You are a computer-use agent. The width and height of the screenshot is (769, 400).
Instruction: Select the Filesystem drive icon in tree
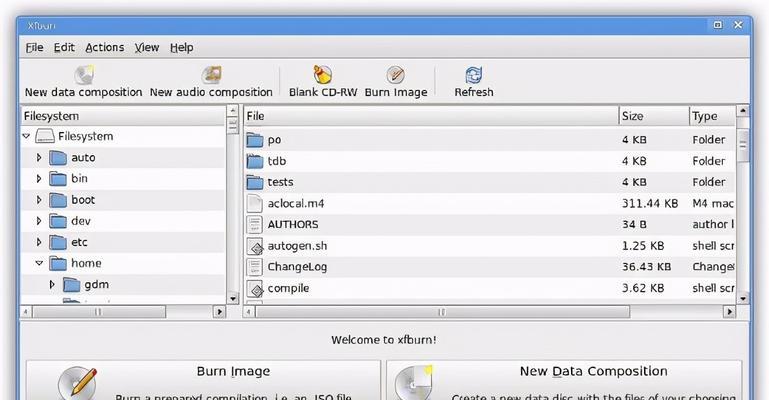(45, 136)
